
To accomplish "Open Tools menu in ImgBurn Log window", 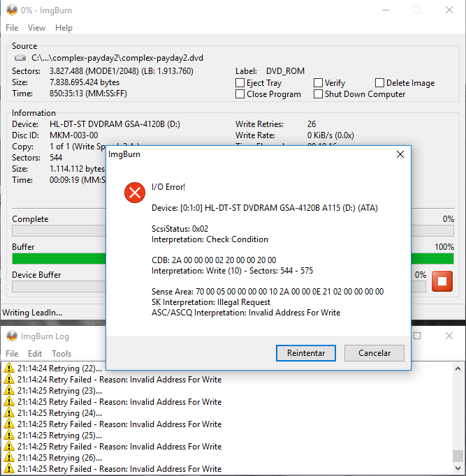I will click(x=61, y=354).
